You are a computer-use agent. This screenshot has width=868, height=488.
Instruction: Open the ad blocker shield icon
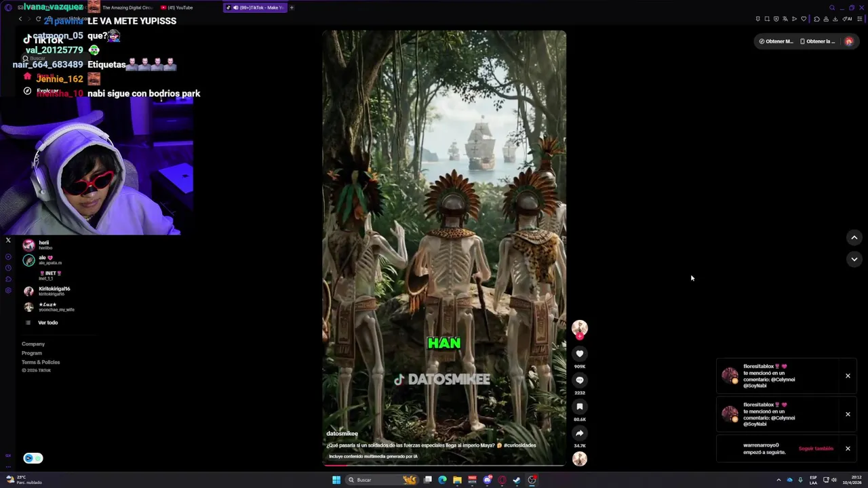pyautogui.click(x=776, y=19)
